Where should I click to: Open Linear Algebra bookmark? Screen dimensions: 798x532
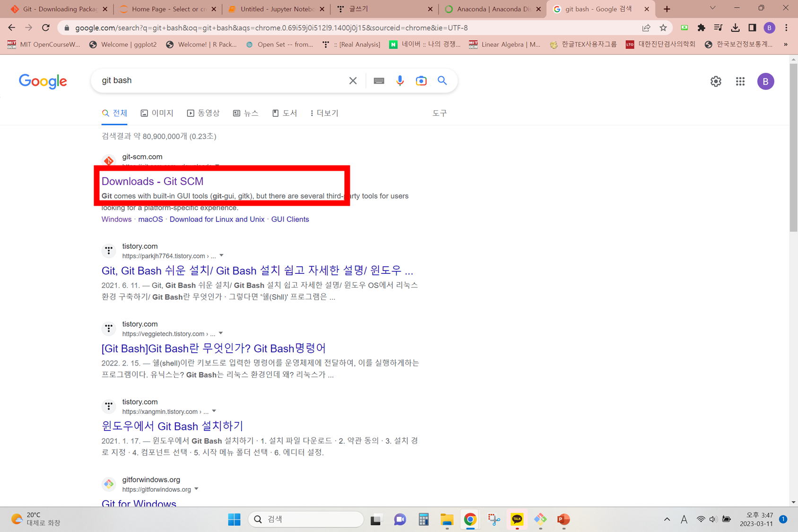[x=504, y=44]
